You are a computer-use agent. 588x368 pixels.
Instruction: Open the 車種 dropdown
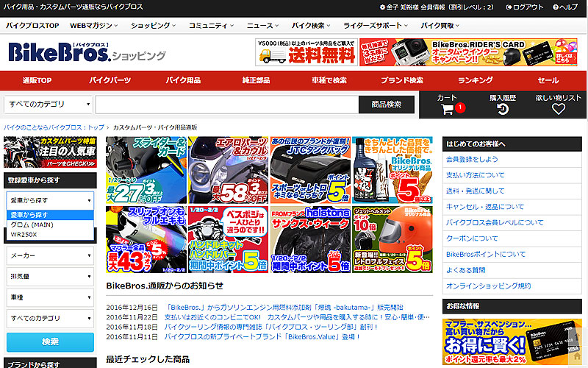(x=50, y=297)
